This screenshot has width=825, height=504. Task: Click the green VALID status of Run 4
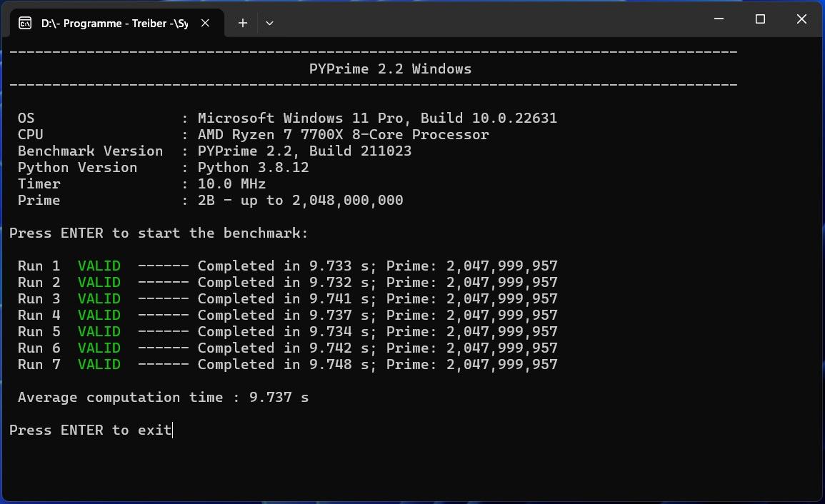[x=99, y=315]
